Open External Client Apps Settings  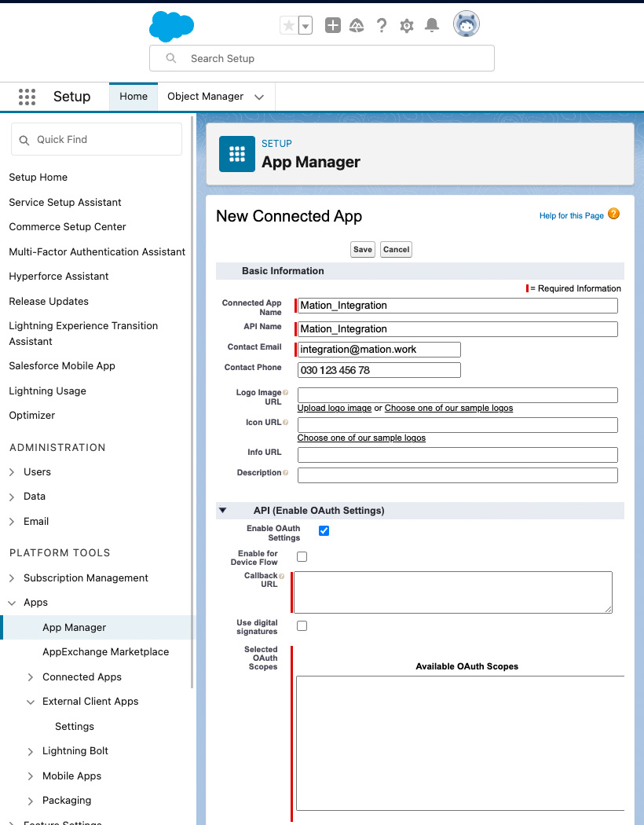75,727
